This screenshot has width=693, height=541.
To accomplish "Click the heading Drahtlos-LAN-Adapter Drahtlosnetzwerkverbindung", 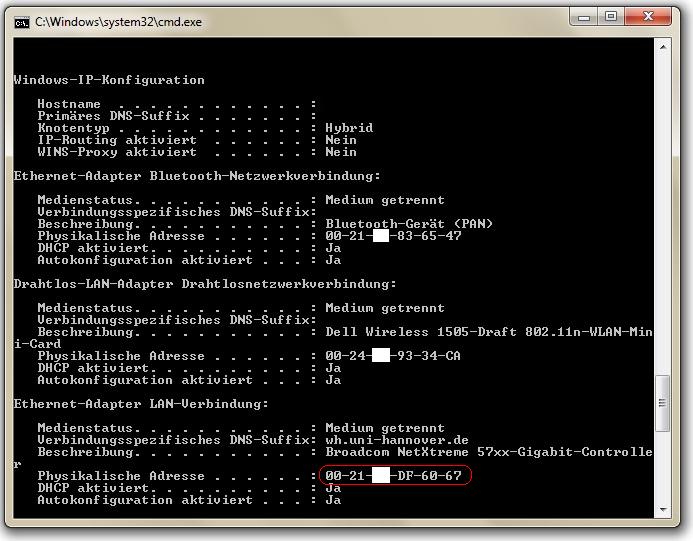I will [x=205, y=284].
